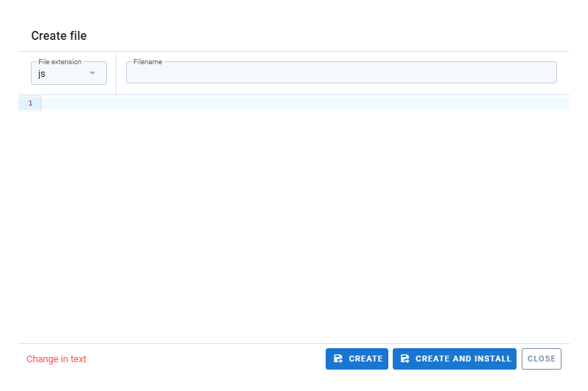This screenshot has height=391, width=588.
Task: Select the 'js' value in the extension field
Action: point(42,74)
